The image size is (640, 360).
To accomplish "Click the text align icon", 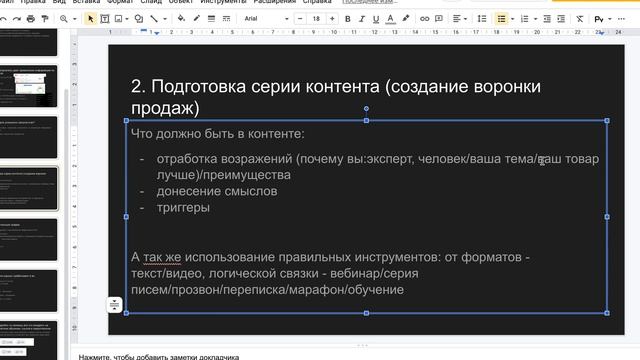I will tap(456, 19).
